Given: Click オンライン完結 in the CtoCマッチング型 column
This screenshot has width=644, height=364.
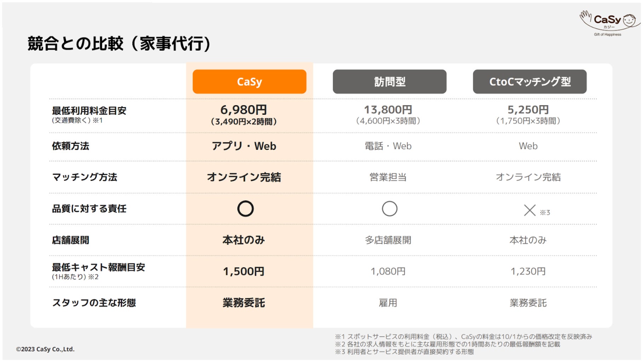Looking at the screenshot, I should tap(528, 177).
